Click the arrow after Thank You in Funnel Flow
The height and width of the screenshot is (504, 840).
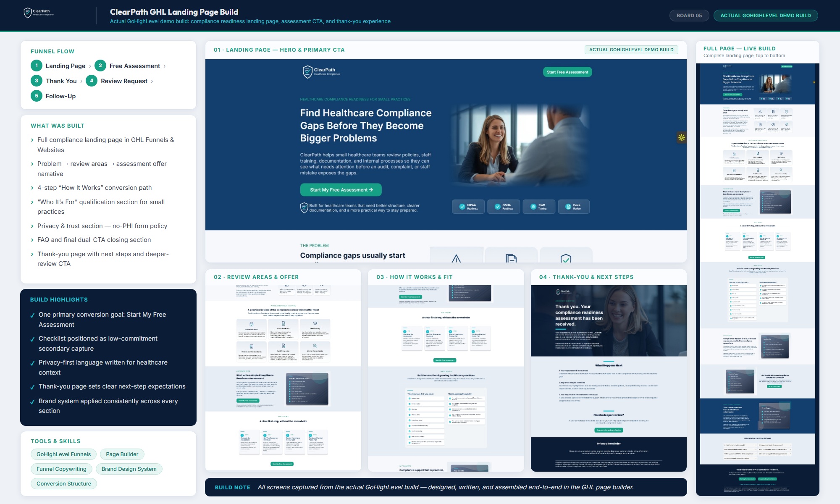tap(81, 81)
